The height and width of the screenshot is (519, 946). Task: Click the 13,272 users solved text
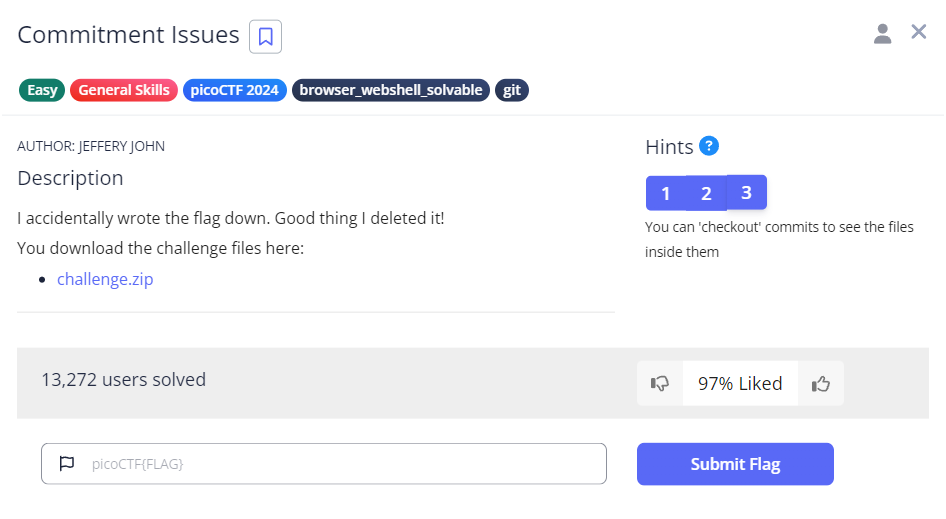[123, 380]
